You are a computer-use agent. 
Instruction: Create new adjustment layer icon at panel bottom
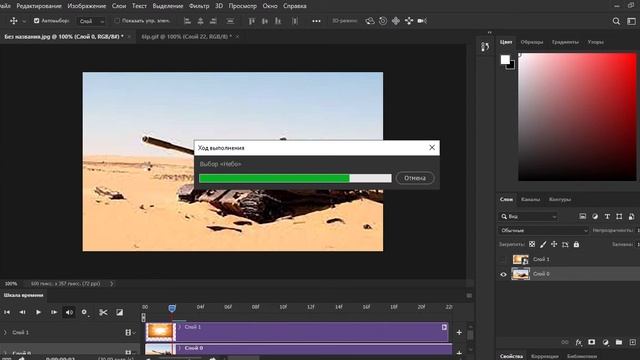pyautogui.click(x=605, y=342)
